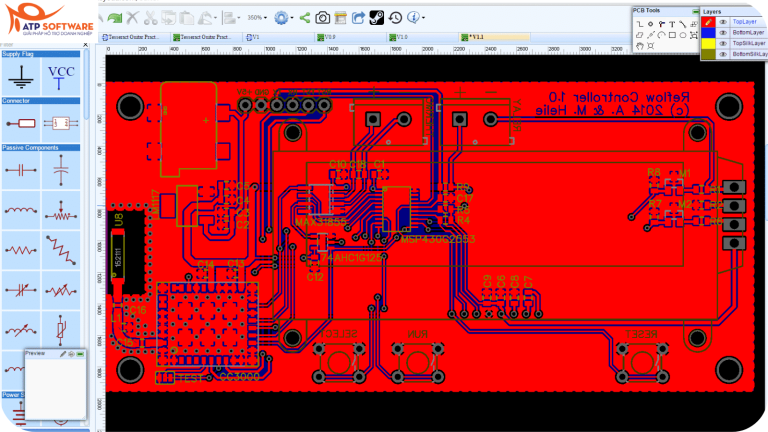The height and width of the screenshot is (432, 768).
Task: Click the black Steam-style toolbar icon
Action: (377, 18)
